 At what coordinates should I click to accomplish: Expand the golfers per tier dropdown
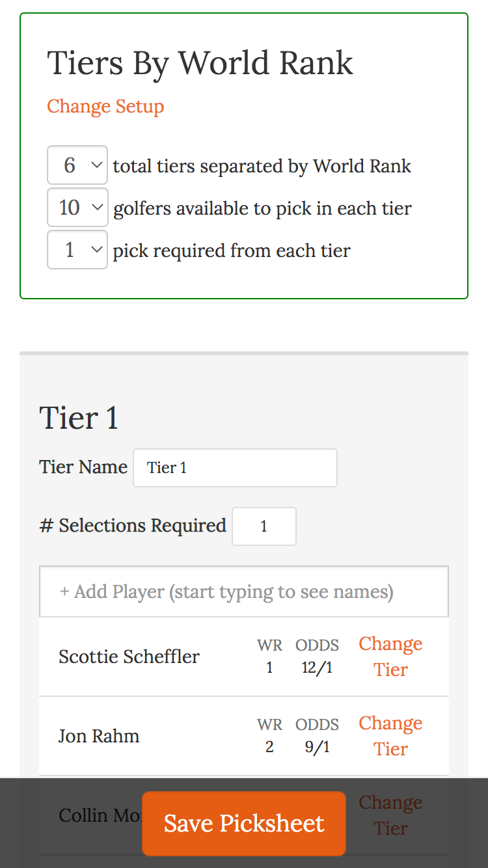point(77,207)
